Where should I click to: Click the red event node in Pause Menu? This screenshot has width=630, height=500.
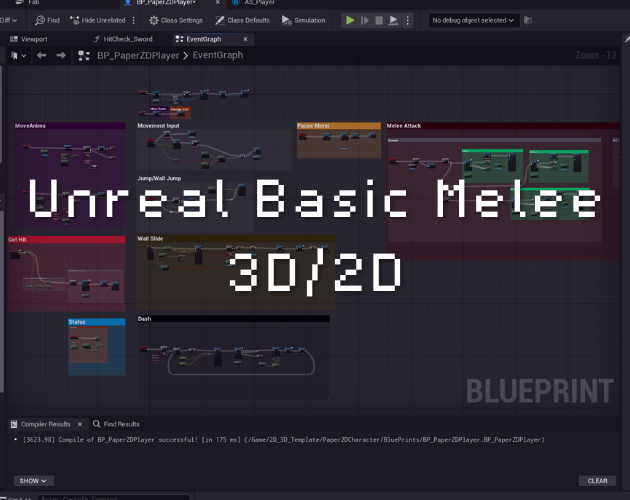tap(303, 137)
